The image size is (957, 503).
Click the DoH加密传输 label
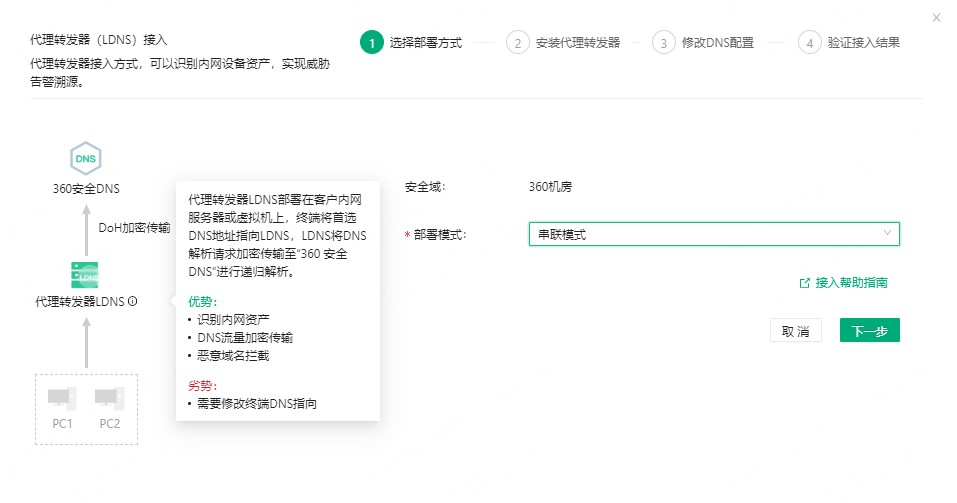[134, 228]
